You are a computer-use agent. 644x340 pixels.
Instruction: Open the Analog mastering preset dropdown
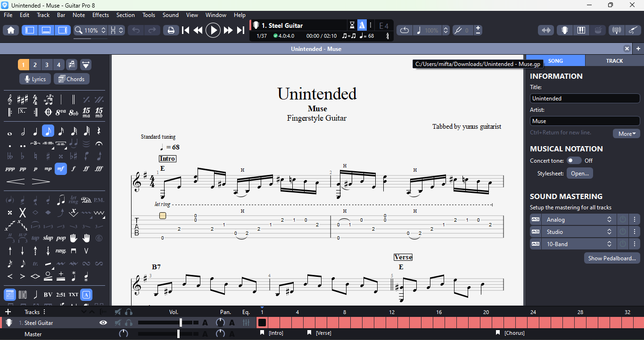click(x=578, y=220)
